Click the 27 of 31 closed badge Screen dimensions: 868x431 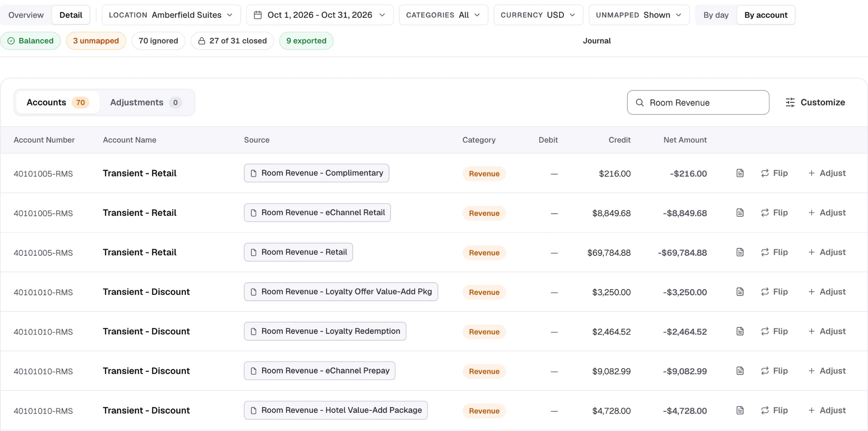coord(232,41)
